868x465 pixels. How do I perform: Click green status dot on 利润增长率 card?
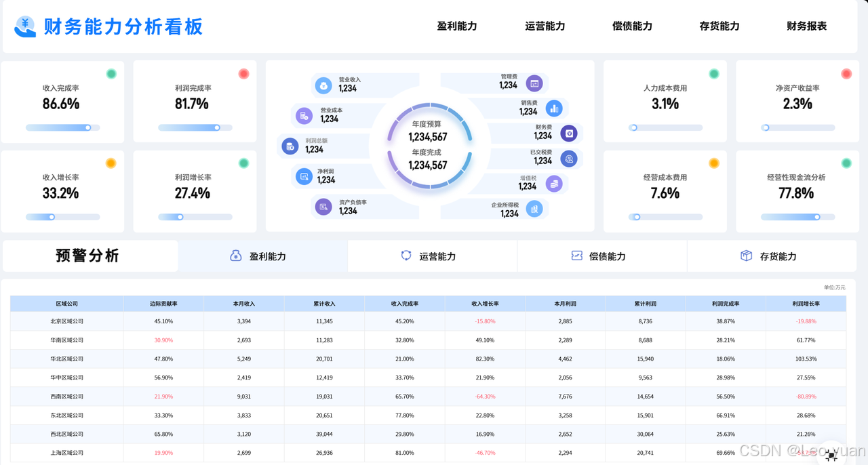click(243, 163)
